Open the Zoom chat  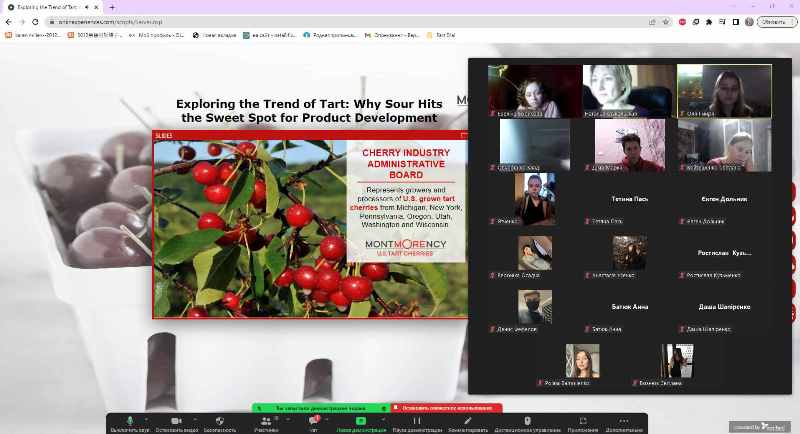(313, 421)
